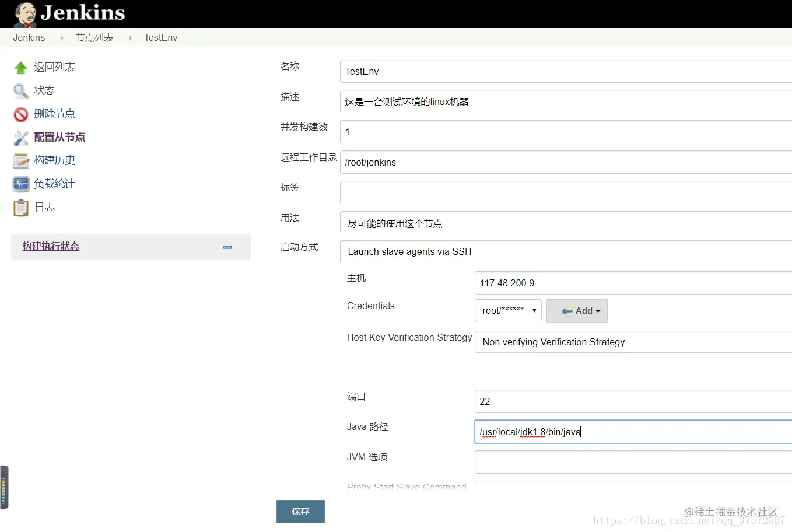Open the 状态 status page link
792x532 pixels.
tap(44, 90)
